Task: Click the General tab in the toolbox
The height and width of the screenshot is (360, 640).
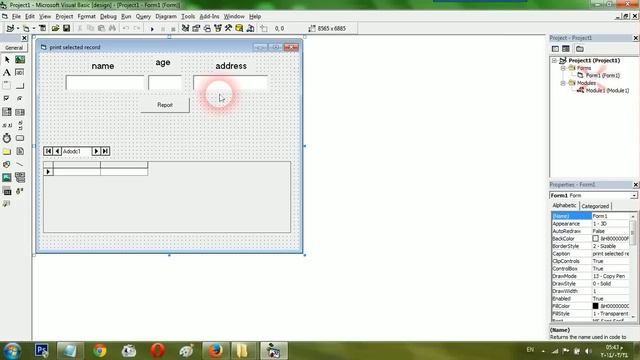Action: pyautogui.click(x=14, y=48)
